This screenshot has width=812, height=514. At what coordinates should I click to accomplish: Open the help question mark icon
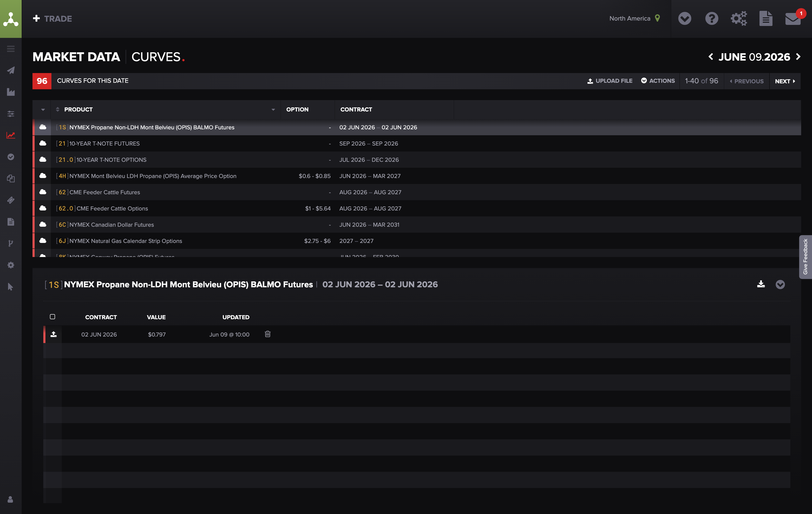tap(712, 19)
